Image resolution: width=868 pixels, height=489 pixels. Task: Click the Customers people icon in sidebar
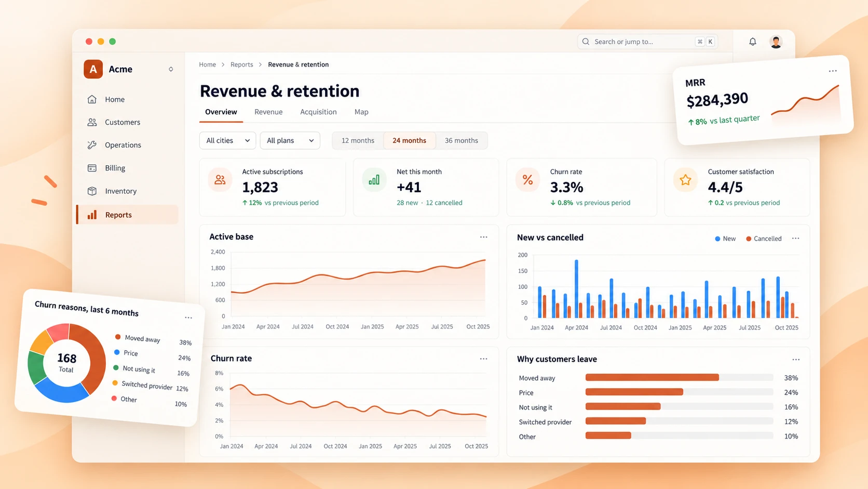pos(92,122)
